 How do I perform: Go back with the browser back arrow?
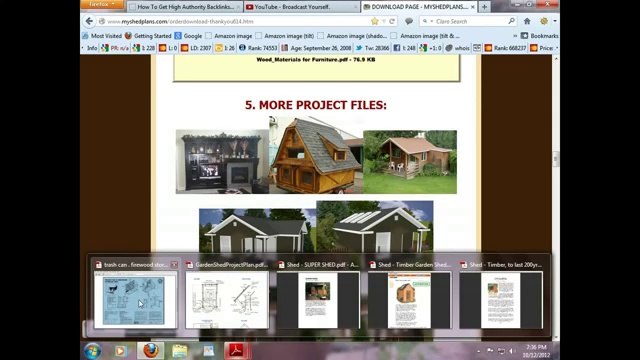[x=89, y=21]
